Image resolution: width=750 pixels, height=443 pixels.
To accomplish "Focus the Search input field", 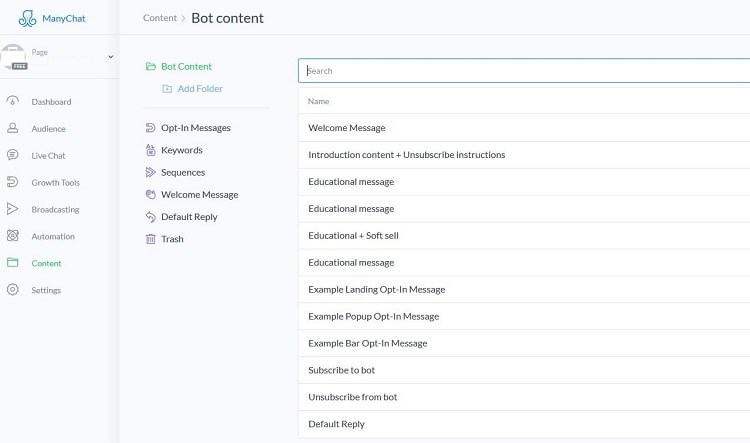I will tap(524, 71).
